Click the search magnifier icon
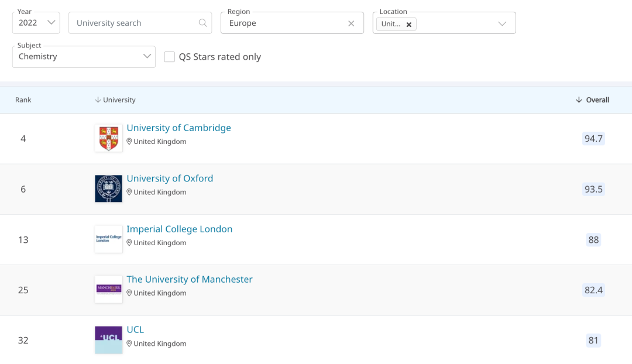This screenshot has height=364, width=632. (202, 23)
